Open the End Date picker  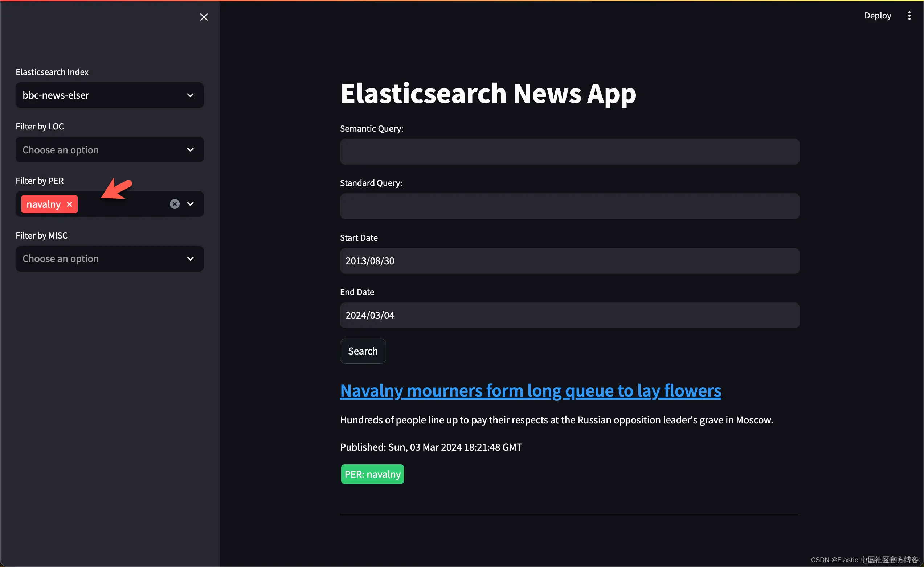[569, 315]
